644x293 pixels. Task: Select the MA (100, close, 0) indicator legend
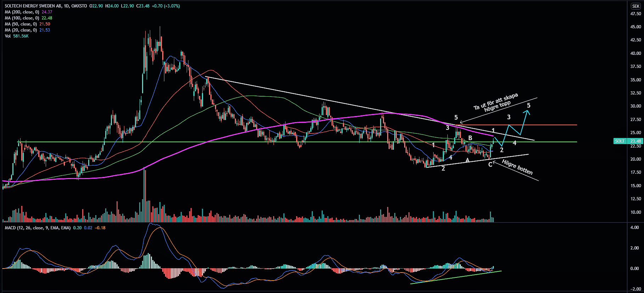point(22,18)
